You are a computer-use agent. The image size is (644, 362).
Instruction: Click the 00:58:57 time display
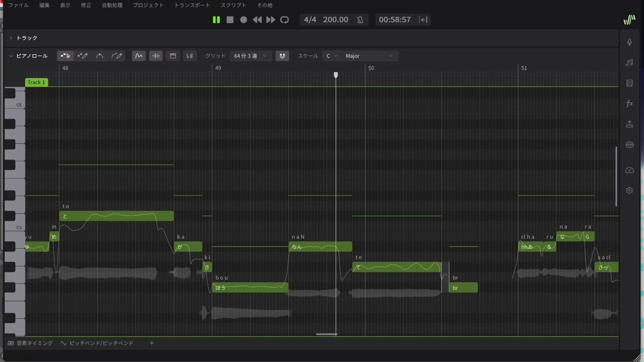coord(395,20)
